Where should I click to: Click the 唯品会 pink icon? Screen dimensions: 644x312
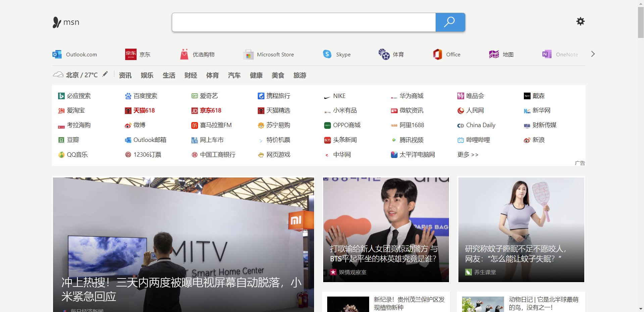[460, 96]
